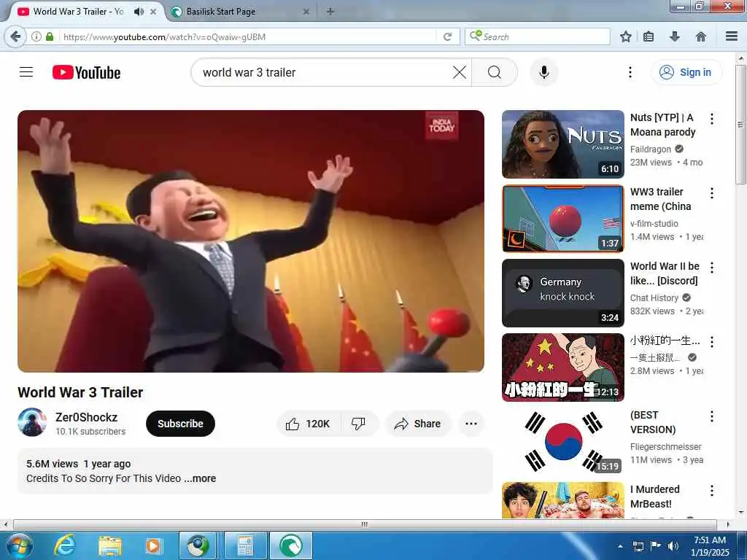Image resolution: width=747 pixels, height=560 pixels.
Task: Open the Germany knock knock thumbnail
Action: (x=563, y=293)
